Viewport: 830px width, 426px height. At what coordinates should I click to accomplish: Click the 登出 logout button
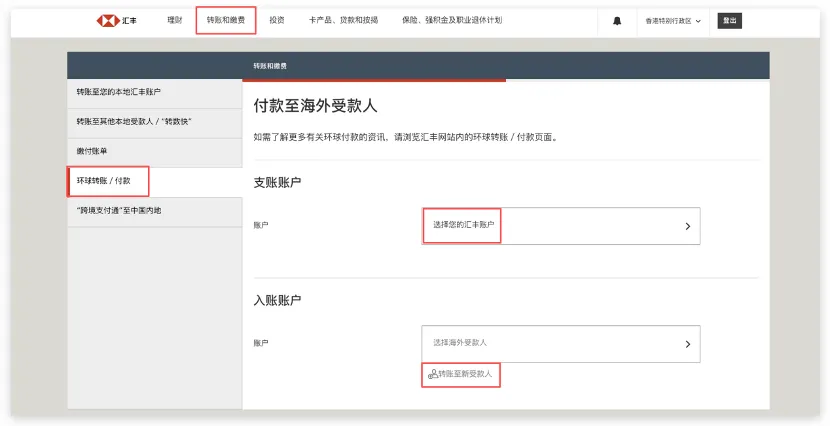729,21
